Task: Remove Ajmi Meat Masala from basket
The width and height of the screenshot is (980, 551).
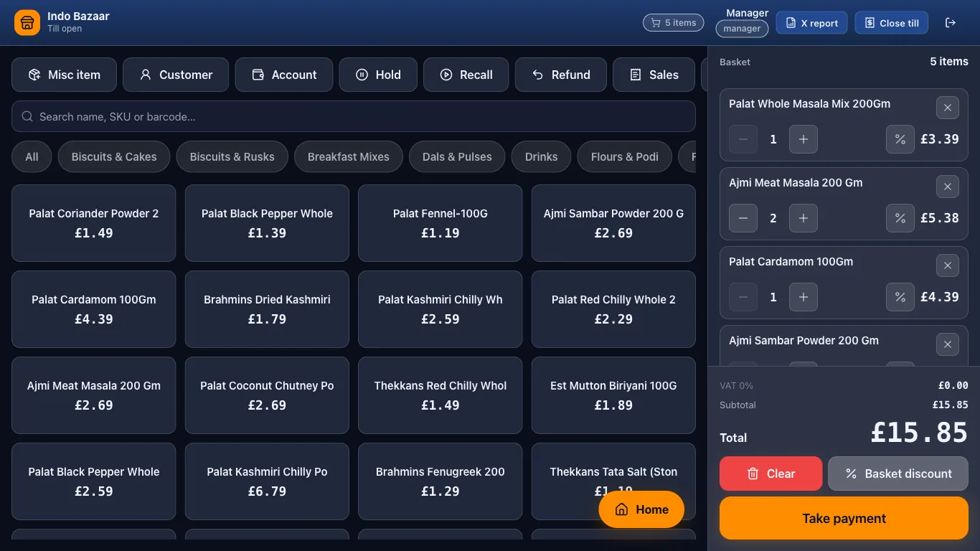Action: click(x=948, y=187)
